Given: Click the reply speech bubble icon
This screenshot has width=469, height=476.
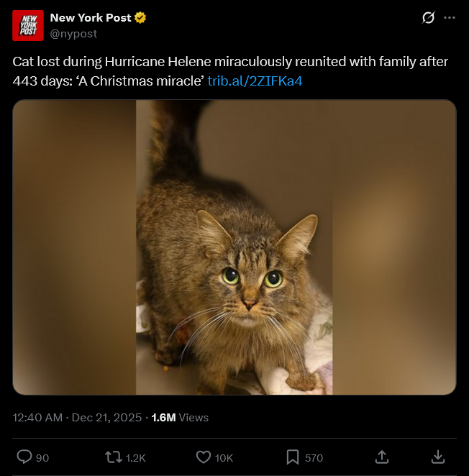Looking at the screenshot, I should pyautogui.click(x=24, y=457).
